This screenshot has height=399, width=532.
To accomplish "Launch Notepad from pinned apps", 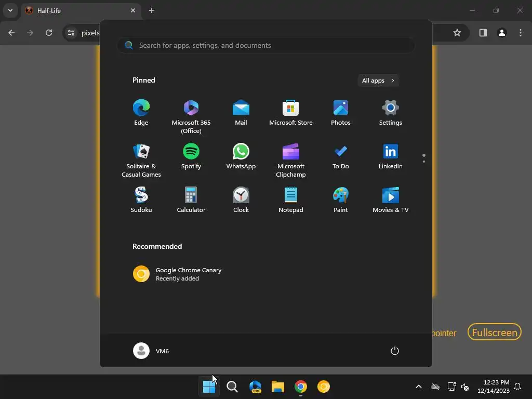I will [x=291, y=200].
